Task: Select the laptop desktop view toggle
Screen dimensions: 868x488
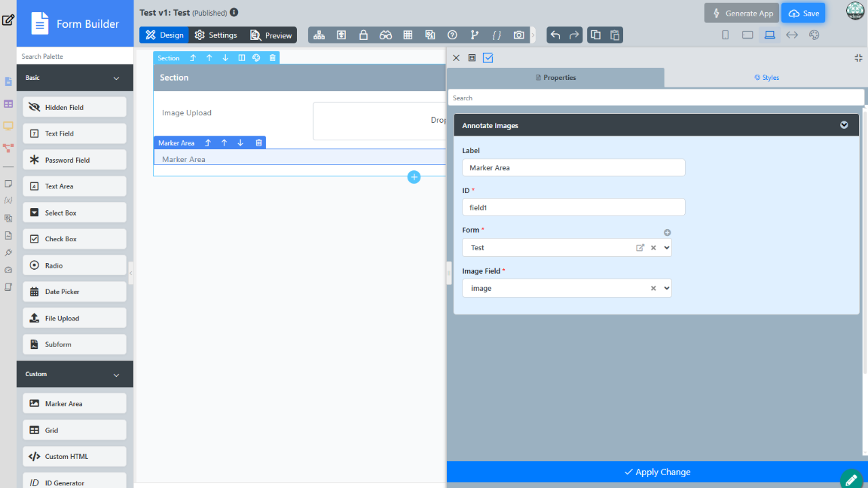Action: click(770, 35)
